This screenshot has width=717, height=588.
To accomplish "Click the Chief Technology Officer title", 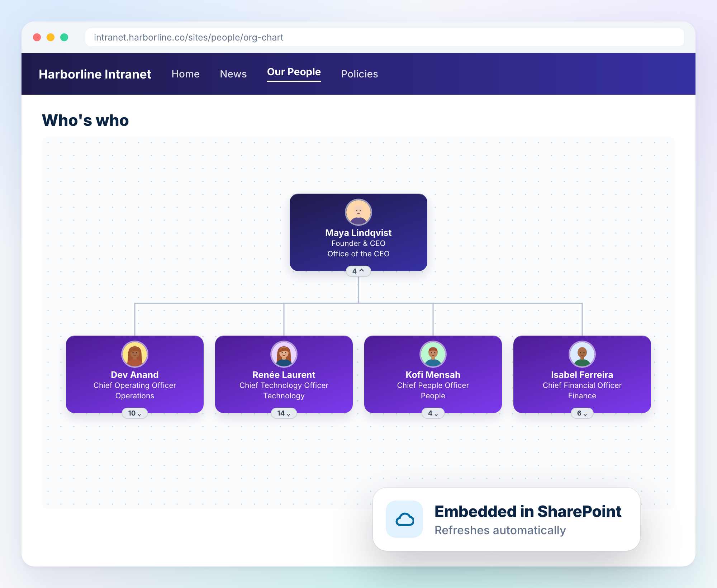I will [x=284, y=385].
